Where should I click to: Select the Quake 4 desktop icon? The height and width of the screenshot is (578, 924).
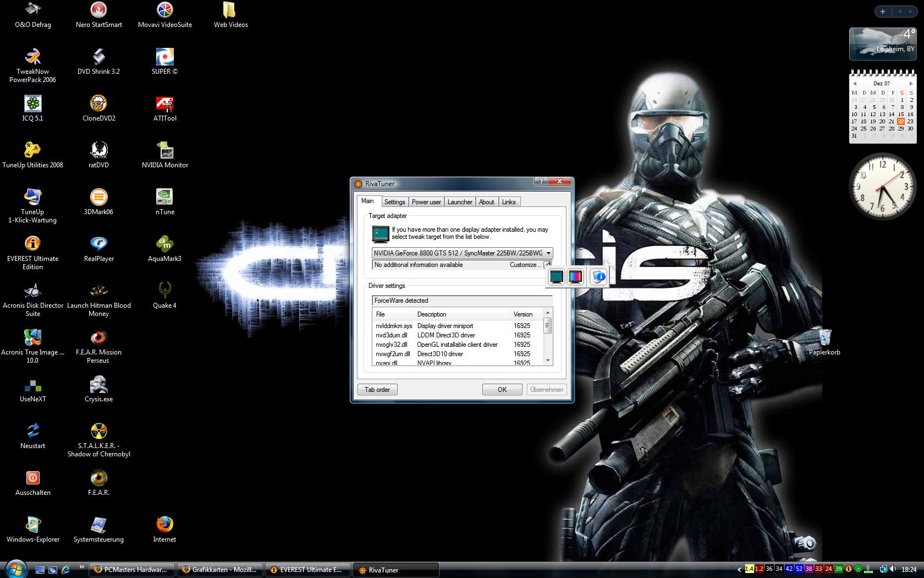(165, 296)
